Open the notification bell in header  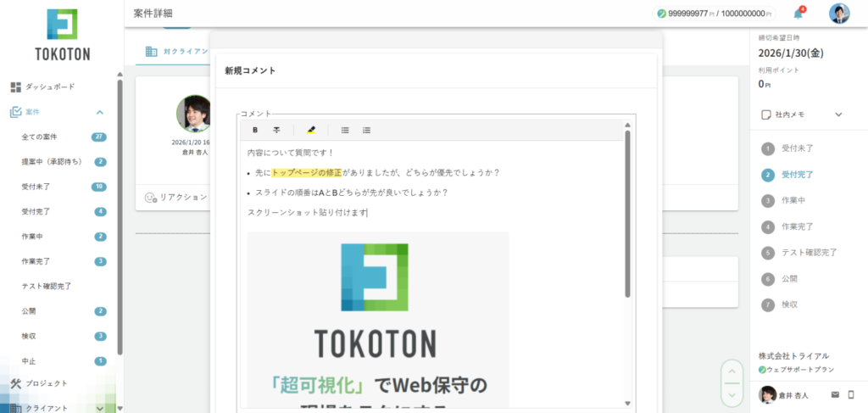(798, 14)
